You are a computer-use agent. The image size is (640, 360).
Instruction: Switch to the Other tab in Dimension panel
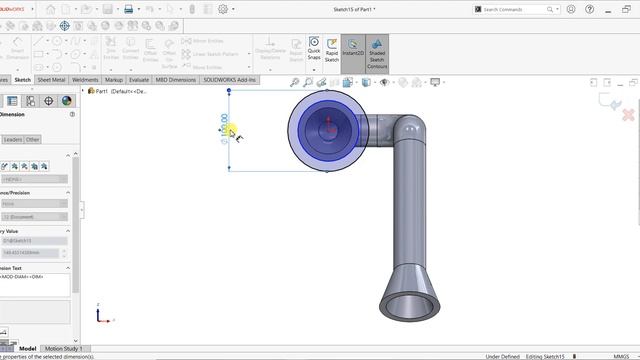(x=32, y=140)
